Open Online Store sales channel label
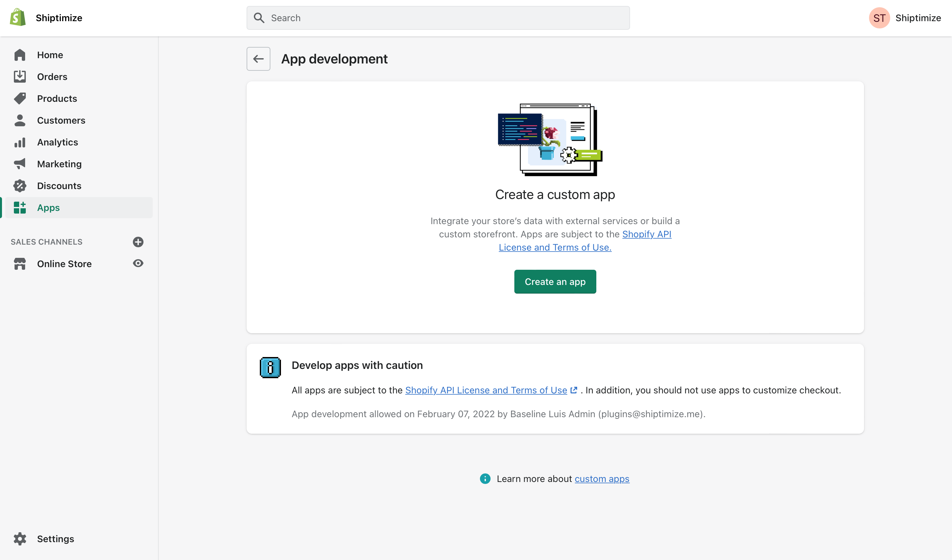This screenshot has height=560, width=952. point(64,264)
